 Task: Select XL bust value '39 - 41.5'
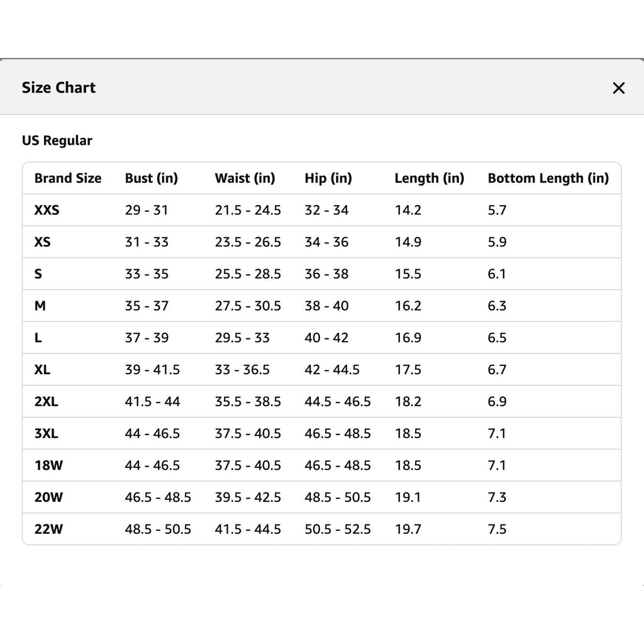152,370
